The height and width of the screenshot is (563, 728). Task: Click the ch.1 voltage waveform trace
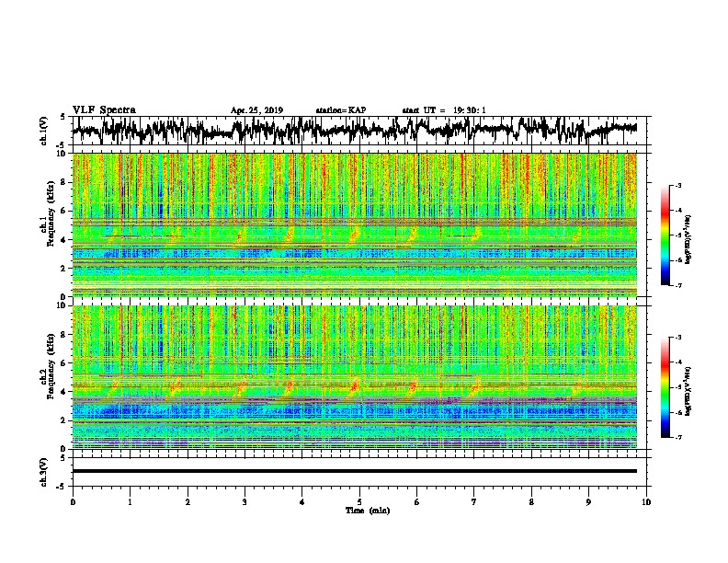pos(354,131)
